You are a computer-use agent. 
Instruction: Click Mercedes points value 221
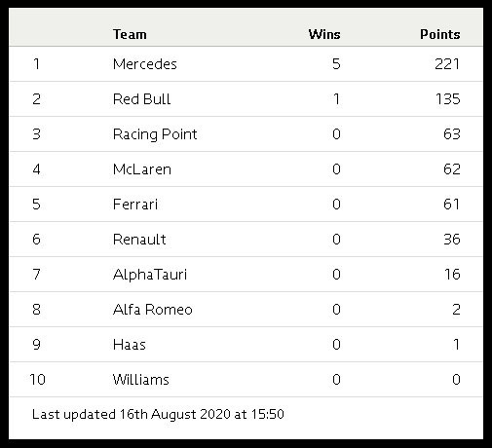(x=447, y=64)
